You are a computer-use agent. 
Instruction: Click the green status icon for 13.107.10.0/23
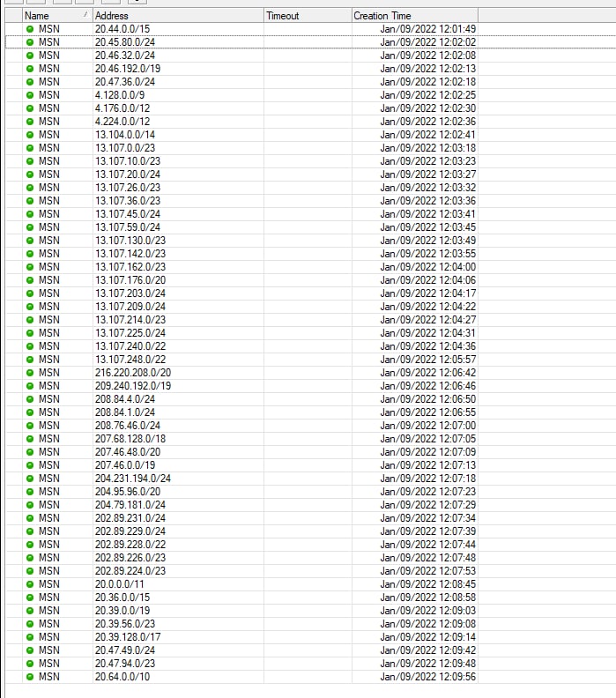click(x=30, y=161)
